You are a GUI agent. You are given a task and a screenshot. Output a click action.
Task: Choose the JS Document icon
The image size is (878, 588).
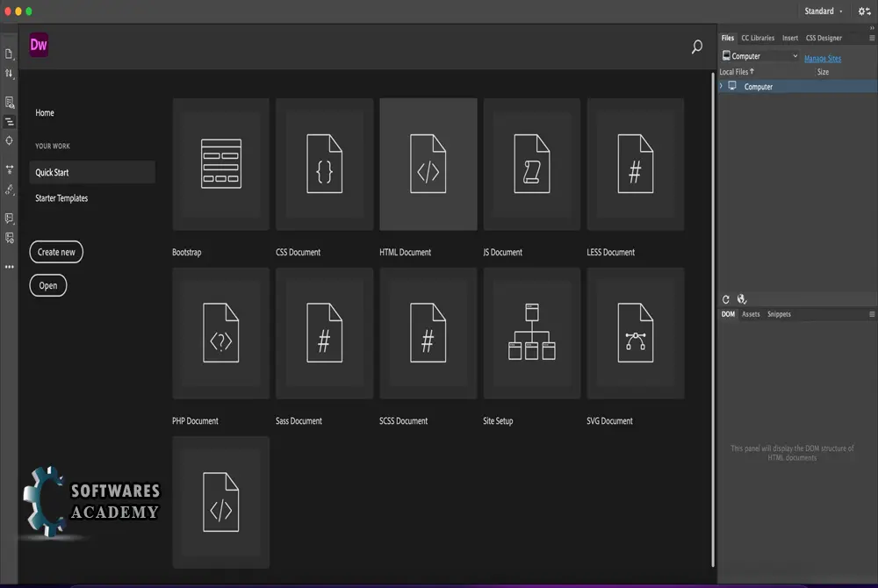pos(532,164)
